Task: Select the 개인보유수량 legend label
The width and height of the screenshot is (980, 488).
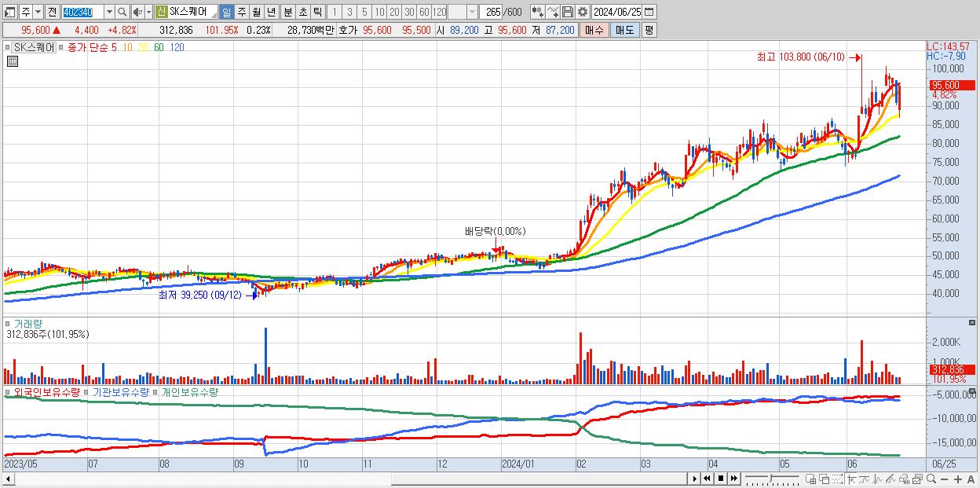Action: [x=189, y=391]
